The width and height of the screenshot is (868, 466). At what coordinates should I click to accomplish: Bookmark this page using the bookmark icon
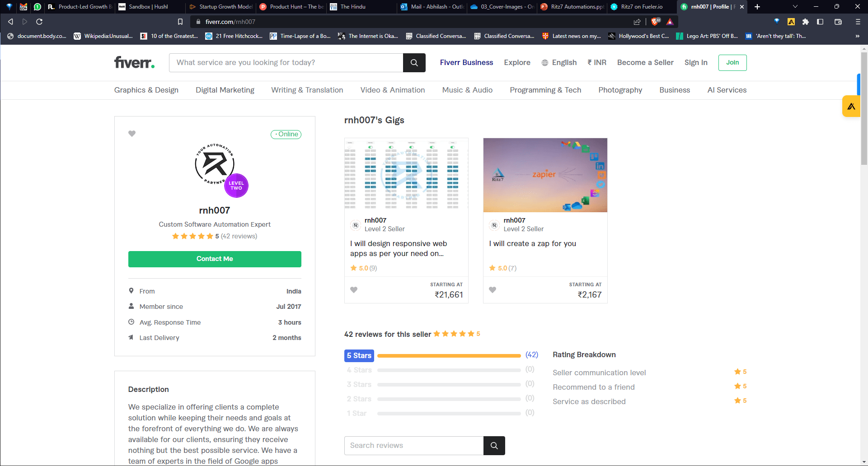180,22
